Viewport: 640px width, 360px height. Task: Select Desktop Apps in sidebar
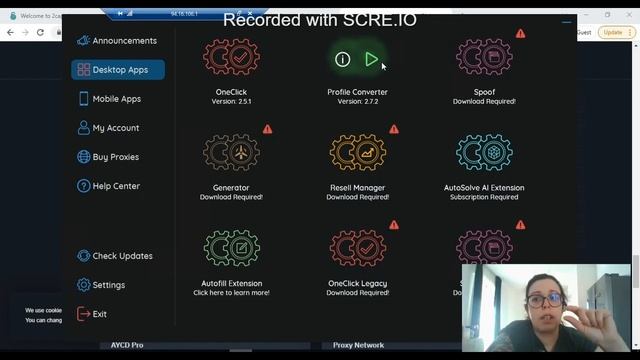click(x=118, y=70)
